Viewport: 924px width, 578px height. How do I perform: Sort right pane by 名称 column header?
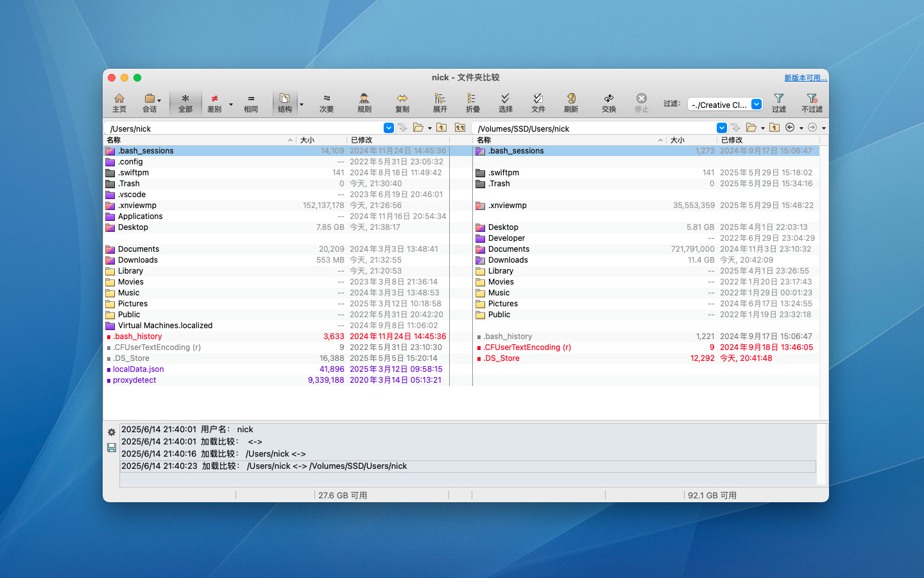[570, 140]
